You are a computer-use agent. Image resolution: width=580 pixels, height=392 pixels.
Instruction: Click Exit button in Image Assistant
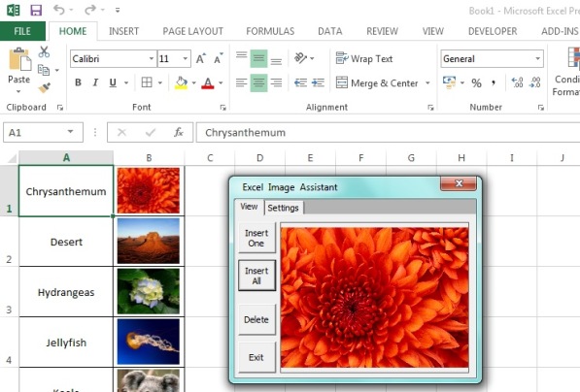256,357
